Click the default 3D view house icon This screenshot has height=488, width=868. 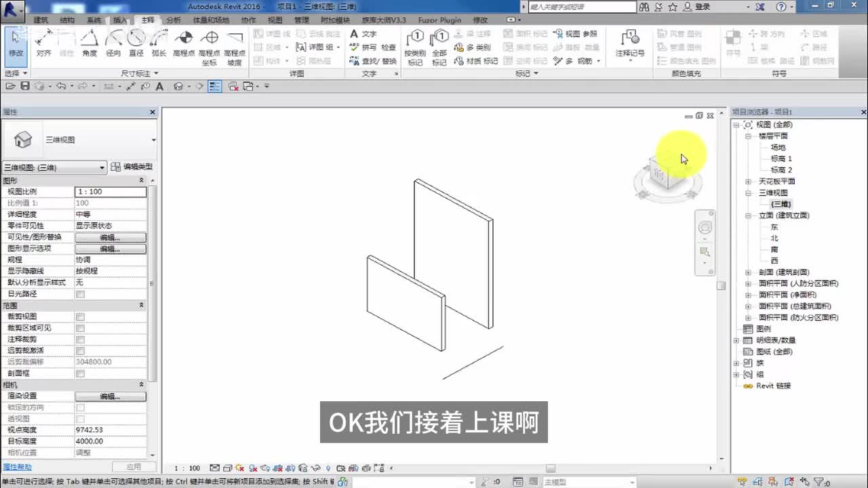[178, 86]
